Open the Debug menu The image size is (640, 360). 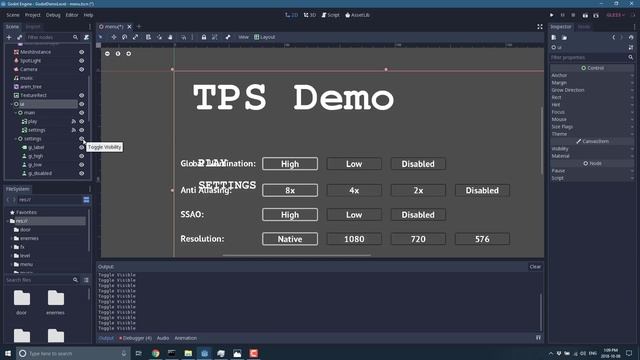click(x=53, y=15)
